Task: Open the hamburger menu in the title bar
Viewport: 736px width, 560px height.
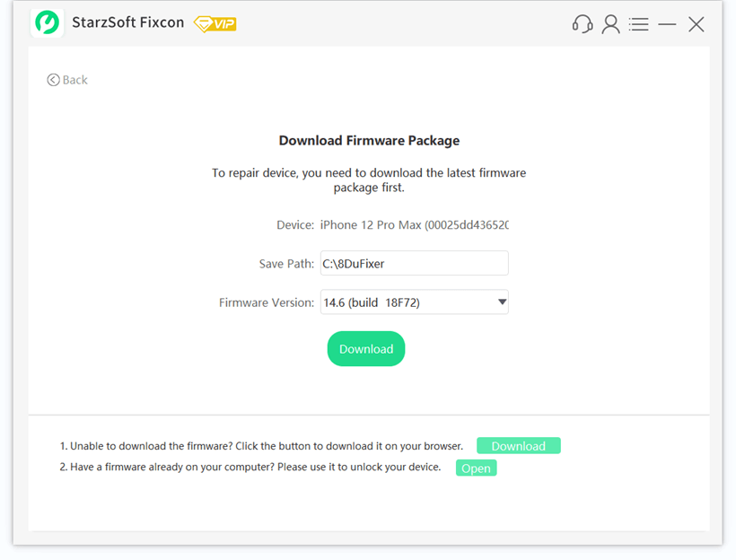Action: tap(638, 24)
